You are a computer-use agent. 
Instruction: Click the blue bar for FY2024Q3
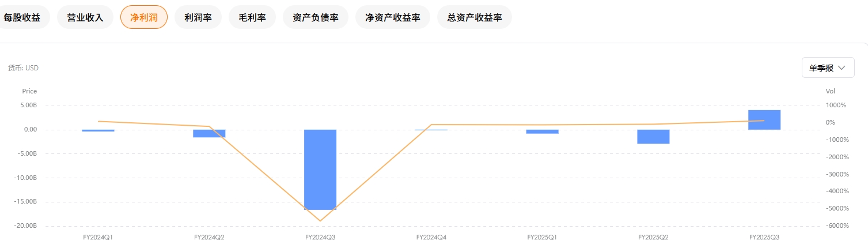pyautogui.click(x=320, y=170)
